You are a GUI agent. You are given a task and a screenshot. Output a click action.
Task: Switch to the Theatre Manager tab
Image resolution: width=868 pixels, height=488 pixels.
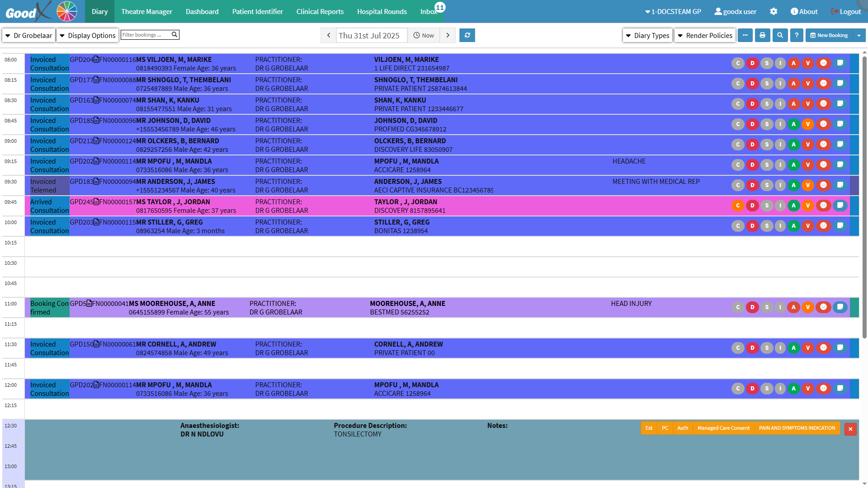pyautogui.click(x=146, y=11)
